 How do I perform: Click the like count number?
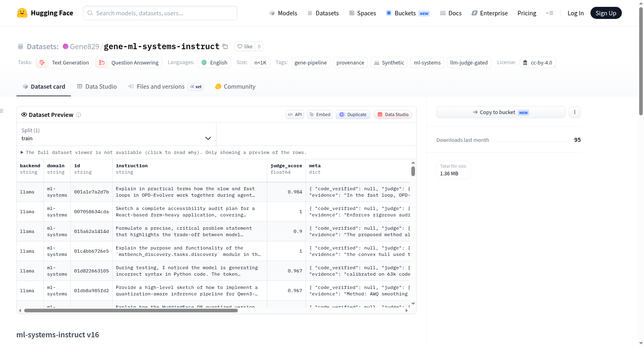coord(259,46)
